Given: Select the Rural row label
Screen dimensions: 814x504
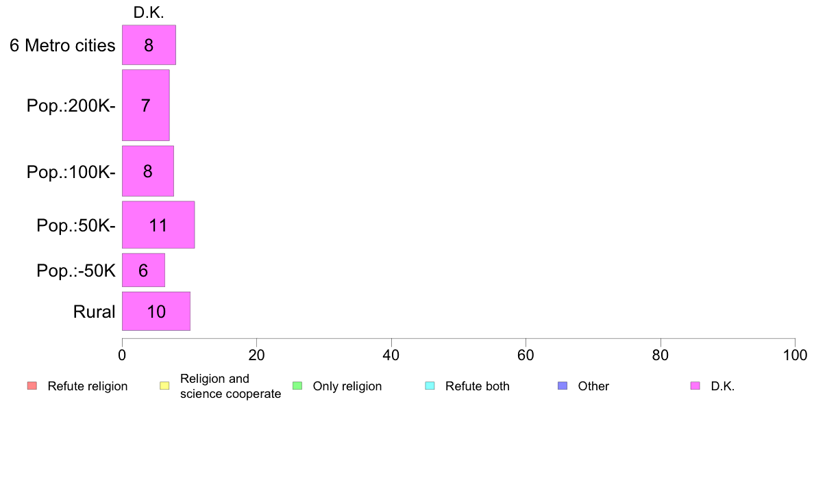Looking at the screenshot, I should point(95,312).
